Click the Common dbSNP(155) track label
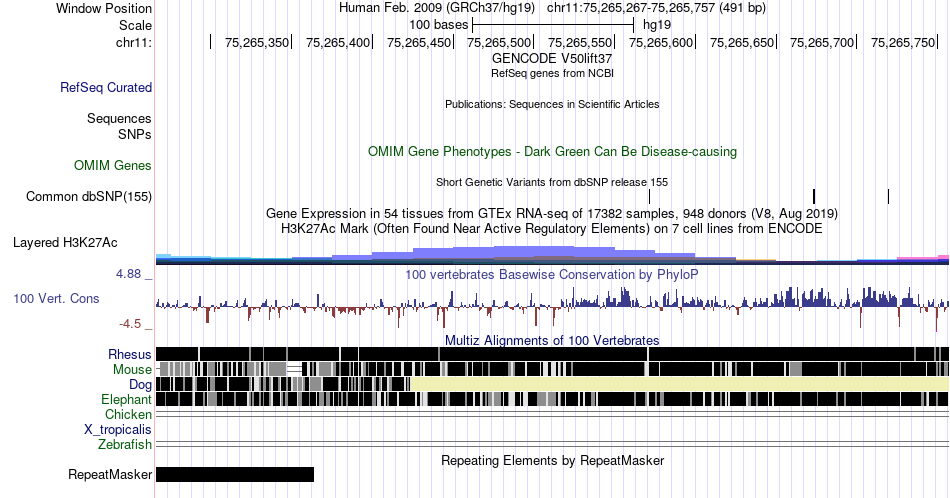The width and height of the screenshot is (950, 498). (89, 196)
